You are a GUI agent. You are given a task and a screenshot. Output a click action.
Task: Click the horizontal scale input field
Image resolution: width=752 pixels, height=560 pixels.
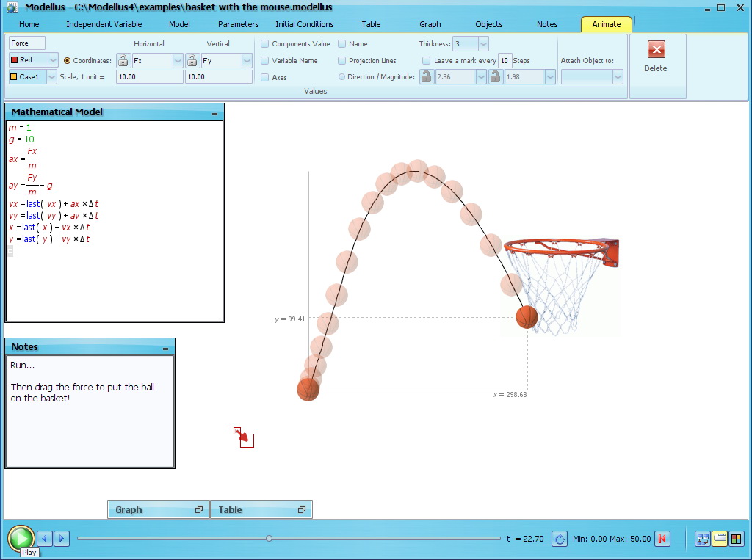click(x=149, y=76)
